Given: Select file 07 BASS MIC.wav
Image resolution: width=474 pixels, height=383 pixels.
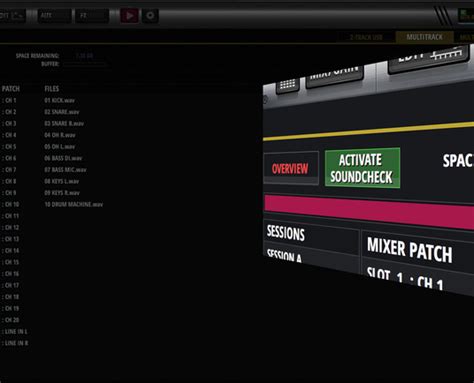Looking at the screenshot, I should point(65,170).
